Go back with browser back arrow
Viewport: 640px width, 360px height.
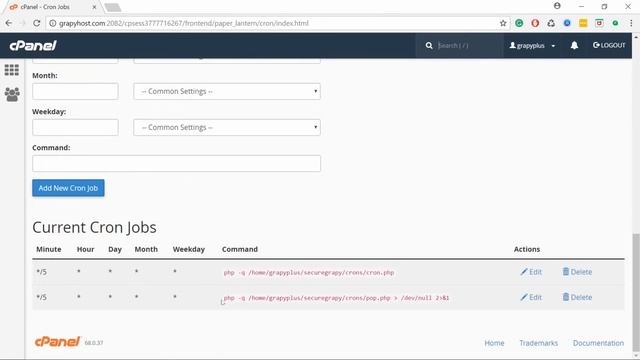point(9,23)
